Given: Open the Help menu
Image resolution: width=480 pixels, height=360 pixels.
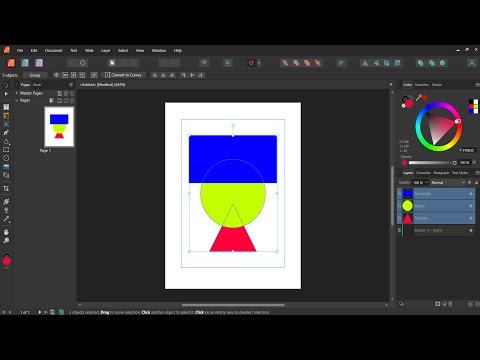Looking at the screenshot, I should click(178, 50).
